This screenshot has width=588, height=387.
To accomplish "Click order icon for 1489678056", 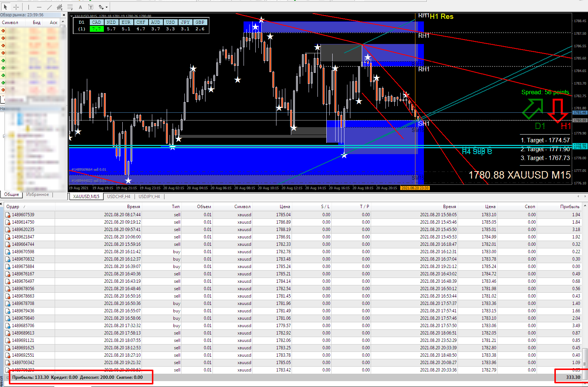I will click(x=8, y=289).
